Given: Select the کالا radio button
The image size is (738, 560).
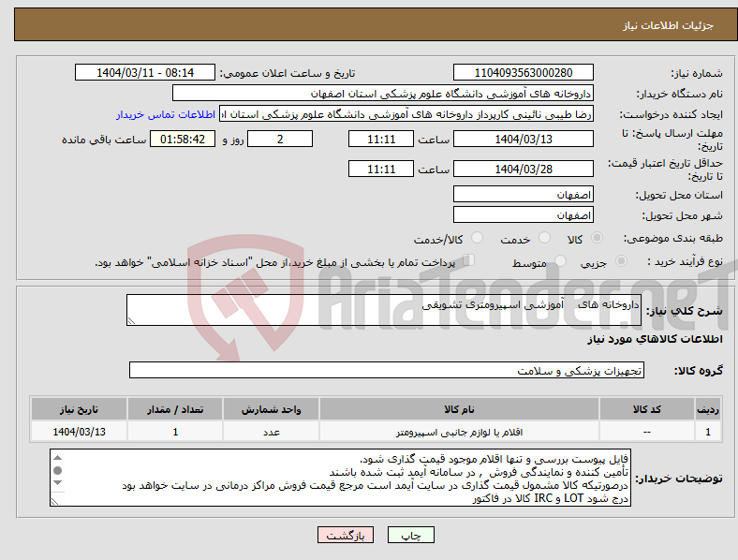Looking at the screenshot, I should tap(597, 238).
